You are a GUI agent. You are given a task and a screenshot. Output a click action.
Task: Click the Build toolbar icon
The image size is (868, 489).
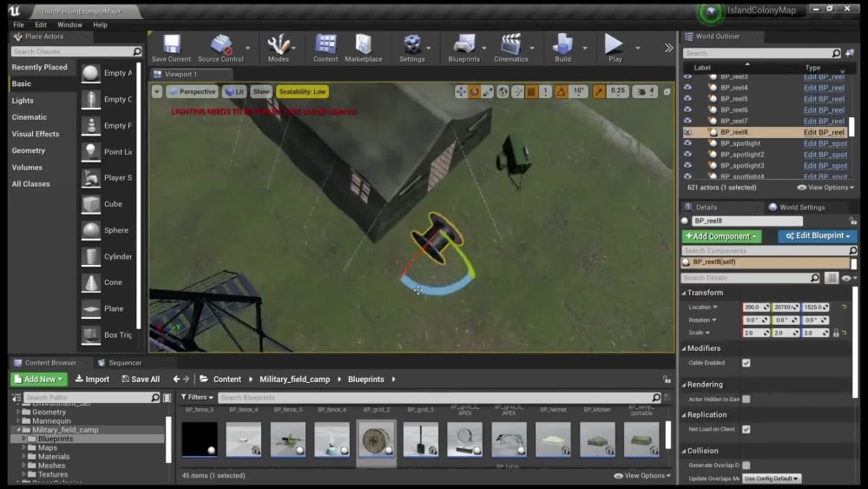(x=562, y=48)
